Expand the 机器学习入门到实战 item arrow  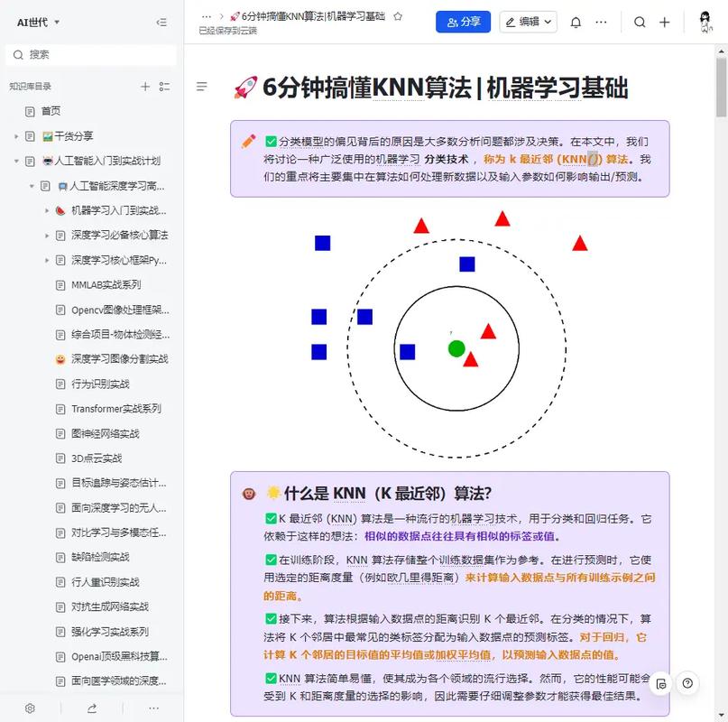(x=48, y=210)
